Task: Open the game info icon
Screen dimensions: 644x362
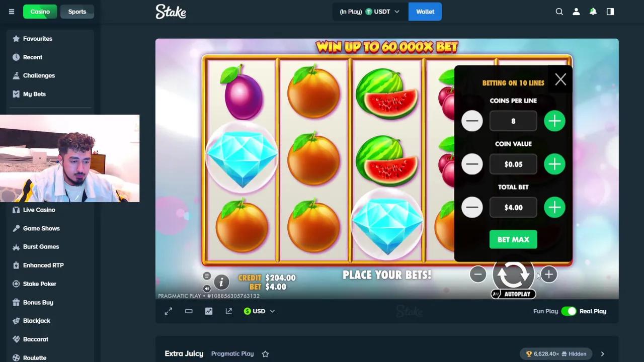Action: point(221,283)
